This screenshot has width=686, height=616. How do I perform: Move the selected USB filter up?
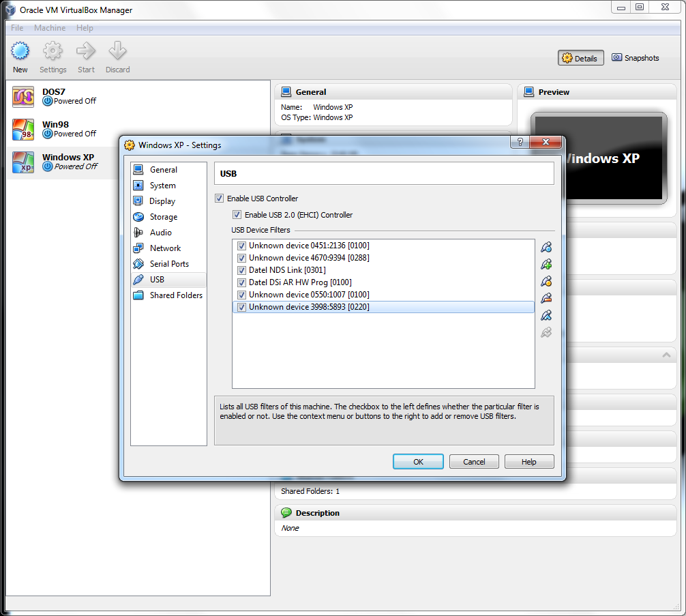(546, 315)
